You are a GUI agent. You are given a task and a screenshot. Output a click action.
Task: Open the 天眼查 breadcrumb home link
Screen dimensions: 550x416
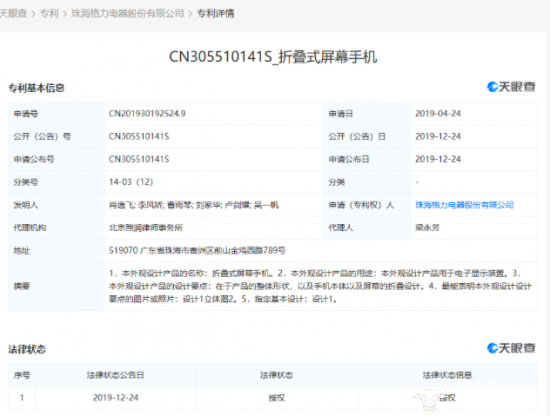click(x=13, y=14)
